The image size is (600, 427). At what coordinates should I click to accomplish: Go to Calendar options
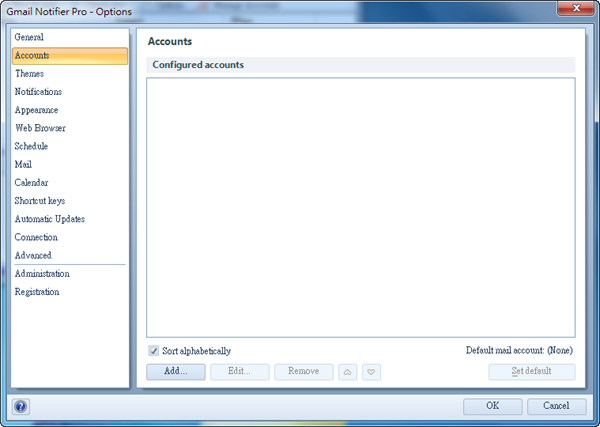coord(70,183)
